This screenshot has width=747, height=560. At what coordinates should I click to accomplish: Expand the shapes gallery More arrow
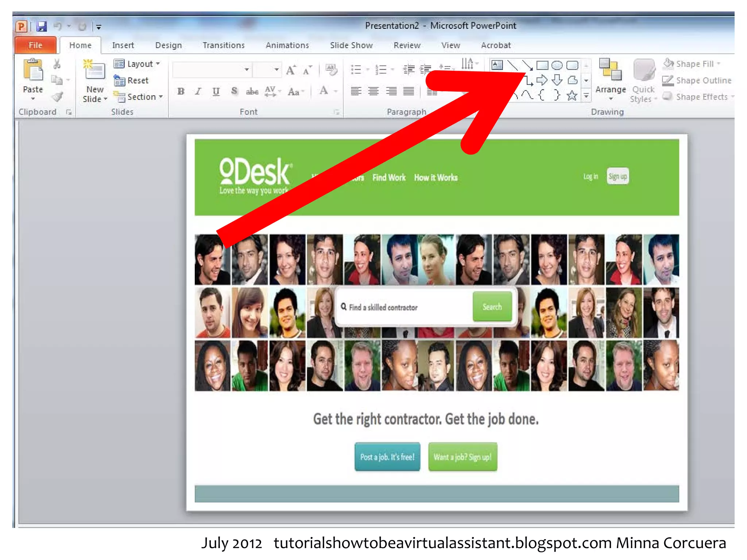pyautogui.click(x=586, y=96)
